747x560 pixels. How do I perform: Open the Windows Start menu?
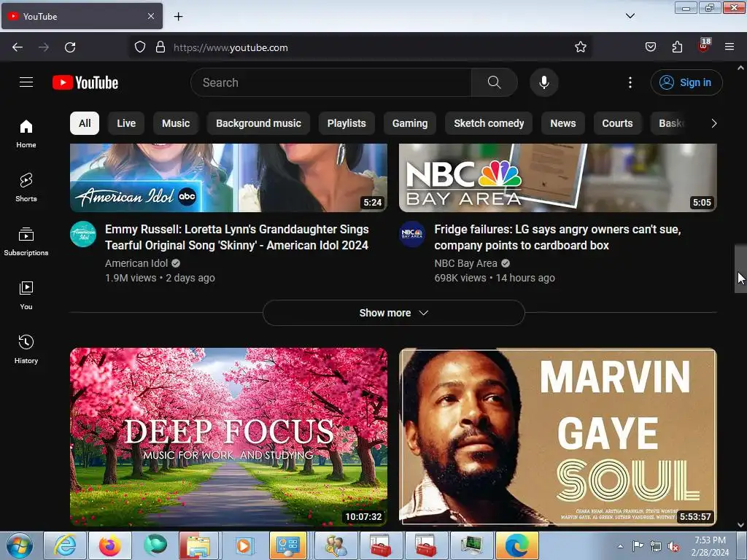20,545
